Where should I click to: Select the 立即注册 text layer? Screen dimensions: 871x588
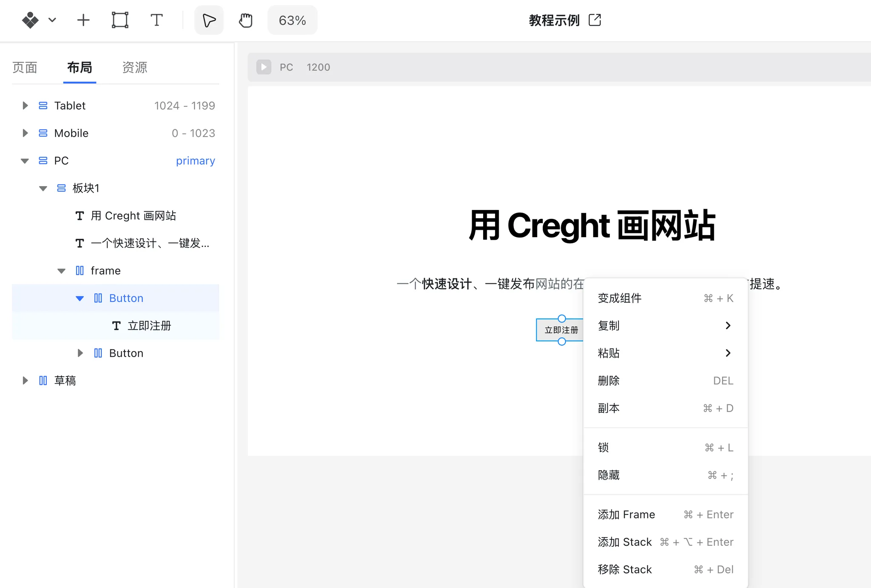[116, 326]
